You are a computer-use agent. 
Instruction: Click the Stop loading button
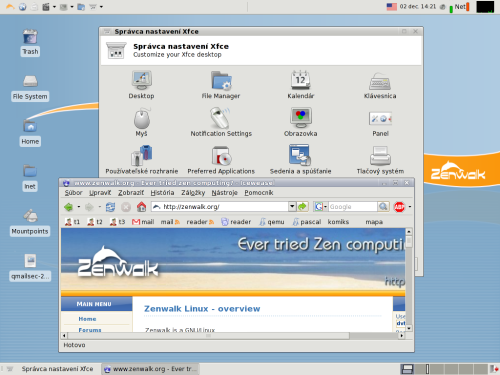point(126,207)
